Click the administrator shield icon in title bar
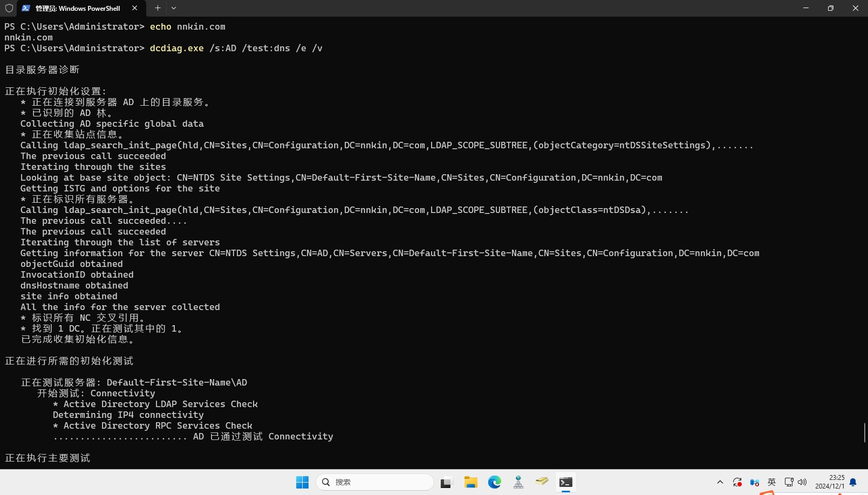The image size is (868, 495). point(9,8)
